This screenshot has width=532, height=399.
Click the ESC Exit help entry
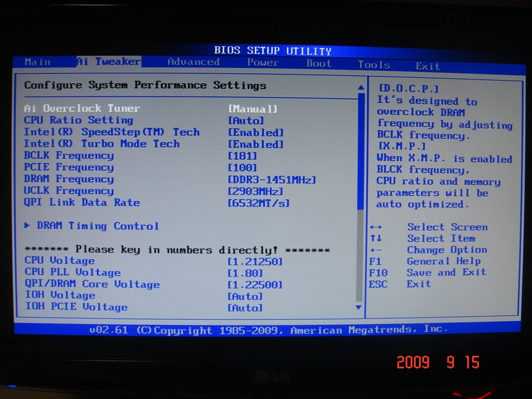(400, 284)
